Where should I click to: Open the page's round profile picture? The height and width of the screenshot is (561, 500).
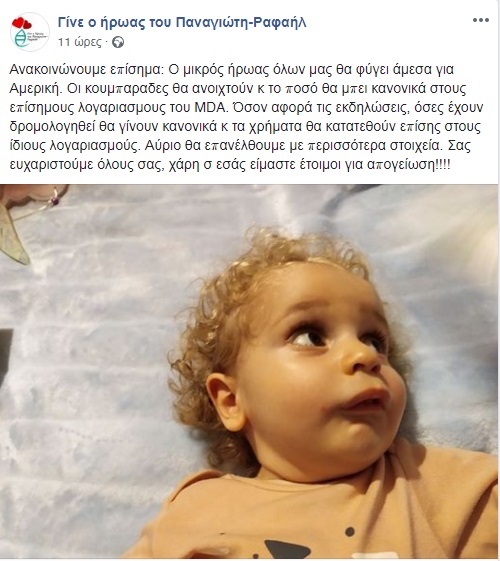[30, 32]
